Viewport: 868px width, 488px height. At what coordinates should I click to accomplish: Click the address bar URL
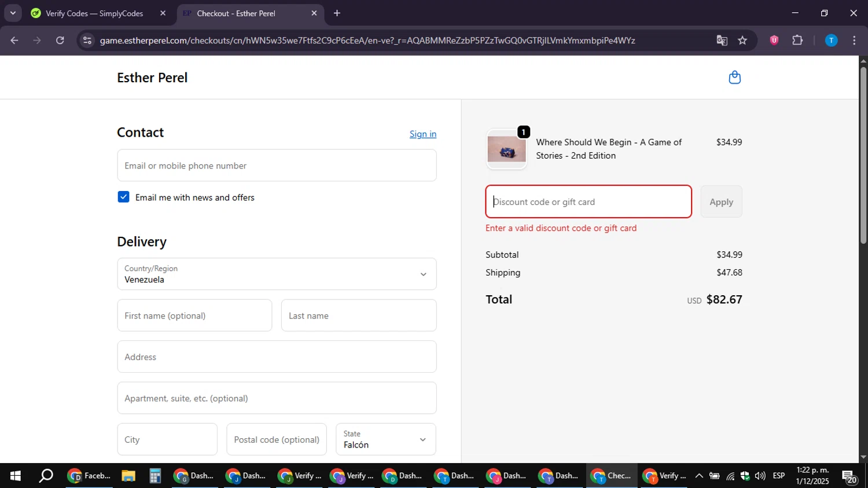coord(367,41)
